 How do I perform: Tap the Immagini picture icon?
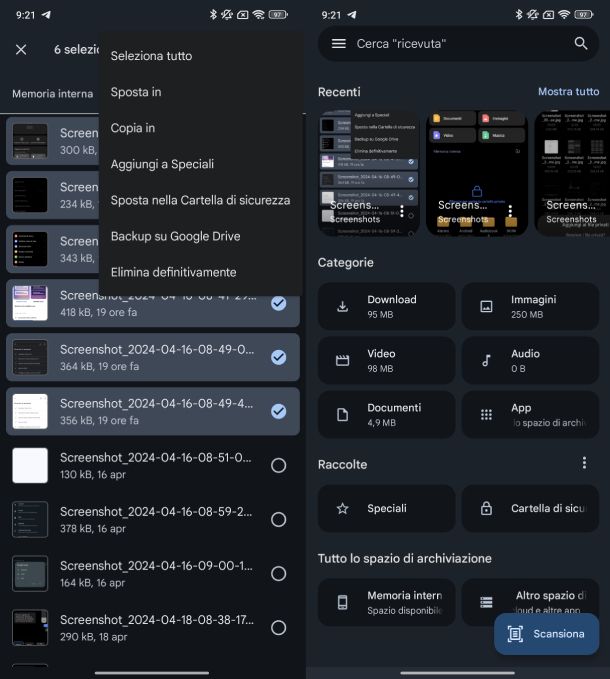[x=486, y=307]
